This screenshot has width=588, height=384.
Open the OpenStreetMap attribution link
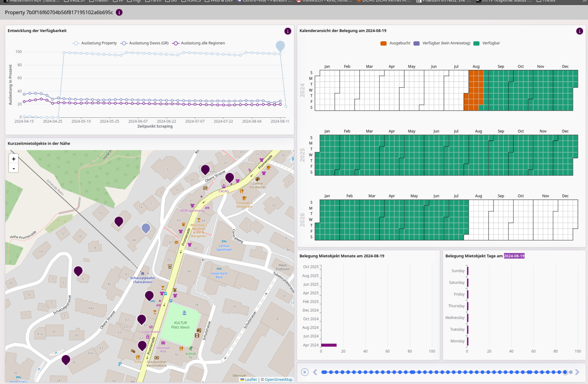[x=278, y=380]
